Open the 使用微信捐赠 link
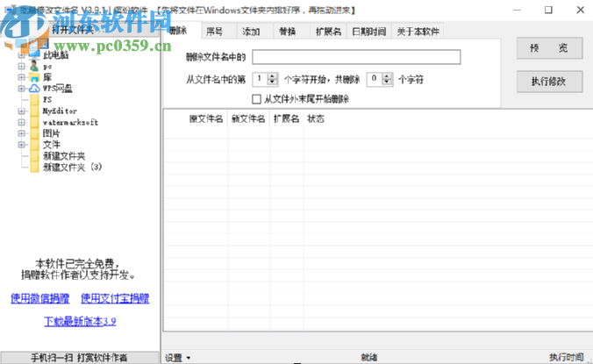Image resolution: width=593 pixels, height=364 pixels. pyautogui.click(x=40, y=298)
